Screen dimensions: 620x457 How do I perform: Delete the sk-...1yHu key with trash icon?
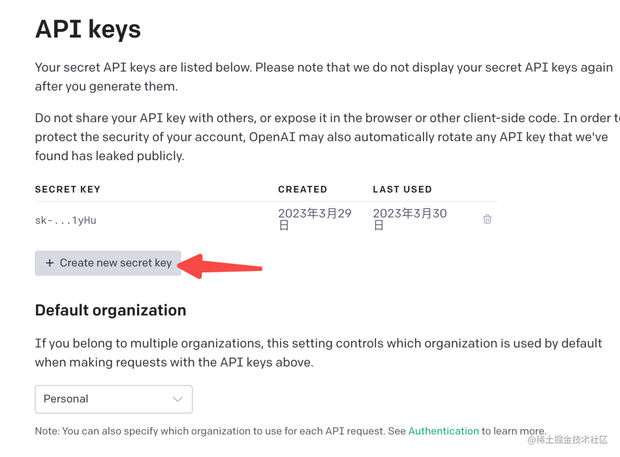pos(487,219)
